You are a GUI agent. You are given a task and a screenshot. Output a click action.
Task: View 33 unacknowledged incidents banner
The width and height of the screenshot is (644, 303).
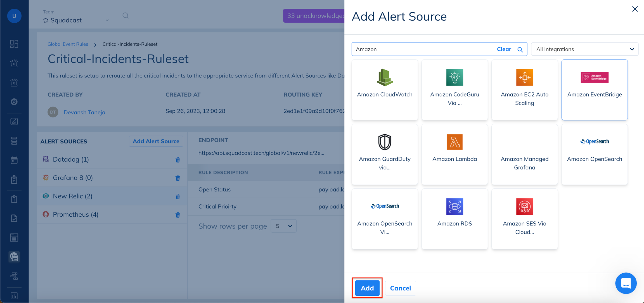tap(314, 16)
